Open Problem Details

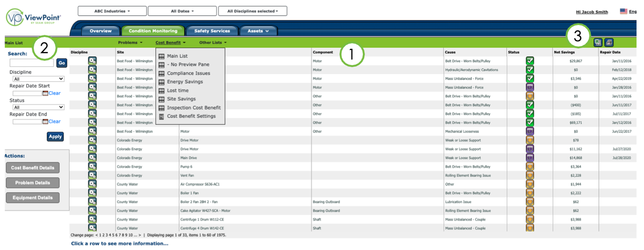pos(32,183)
